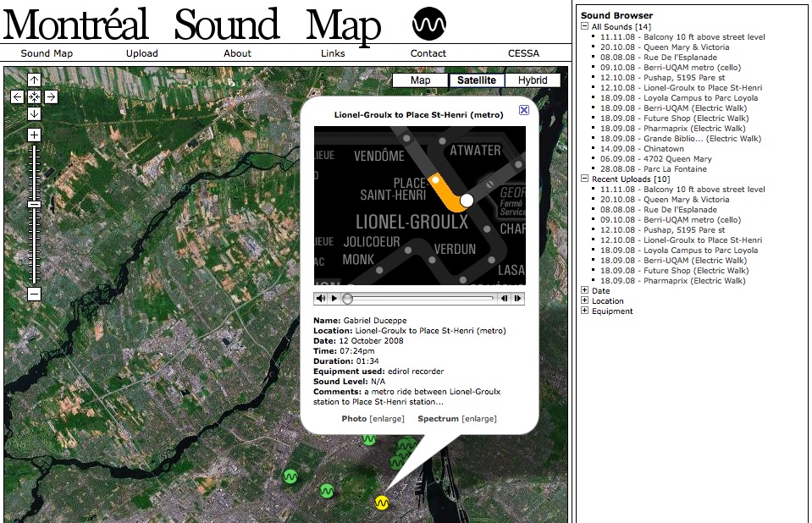The height and width of the screenshot is (523, 812).
Task: Open the Upload page
Action: [141, 53]
